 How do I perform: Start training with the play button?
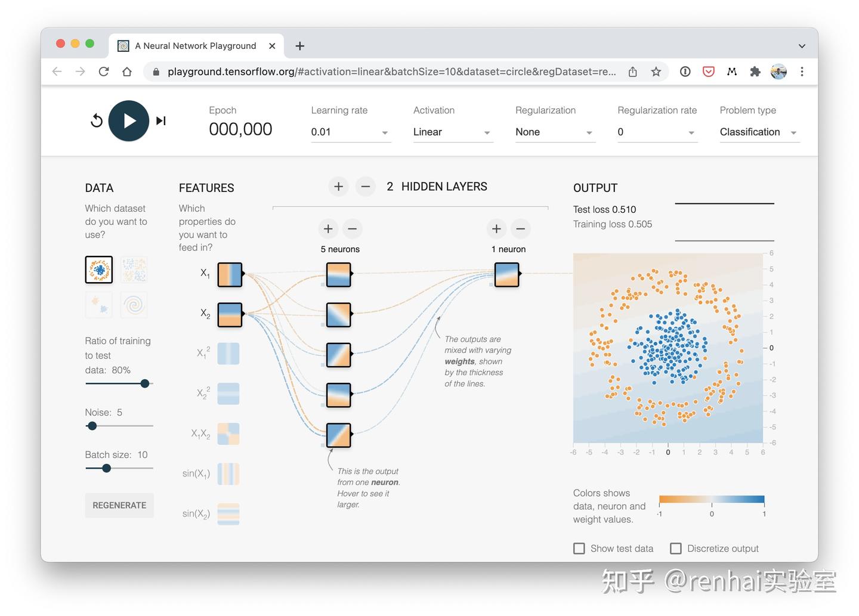point(129,121)
